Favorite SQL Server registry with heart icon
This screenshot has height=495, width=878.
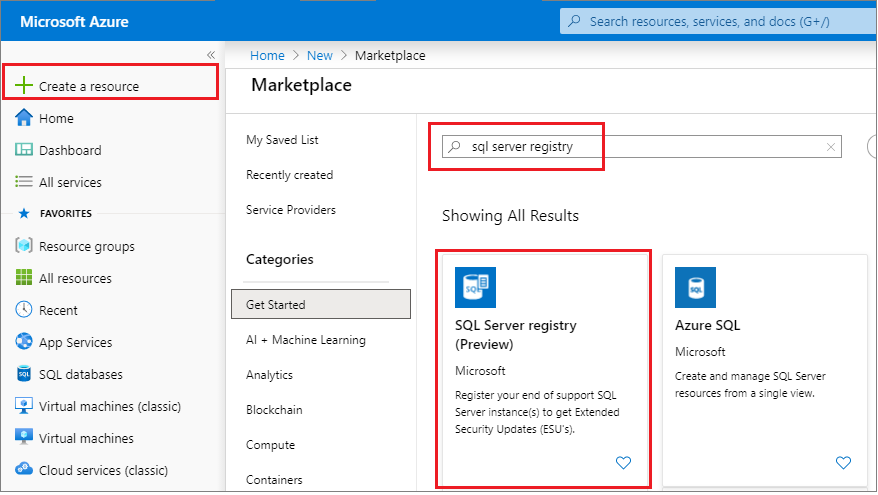pyautogui.click(x=623, y=463)
